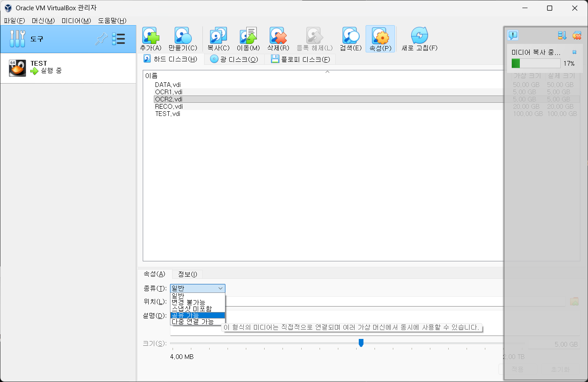Click the 이동(M) move disk icon
This screenshot has height=382, width=588.
click(248, 36)
